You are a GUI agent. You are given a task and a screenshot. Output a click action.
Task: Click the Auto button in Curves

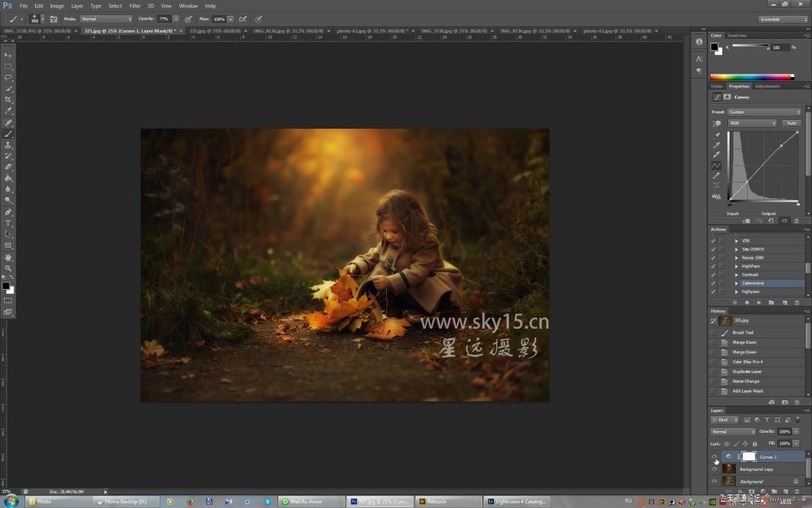[791, 123]
